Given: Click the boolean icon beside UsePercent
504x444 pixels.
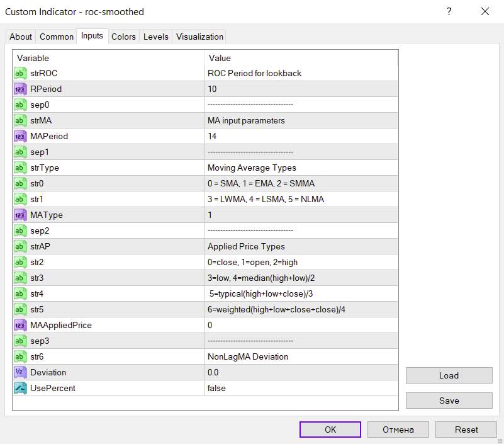Looking at the screenshot, I should [x=20, y=389].
